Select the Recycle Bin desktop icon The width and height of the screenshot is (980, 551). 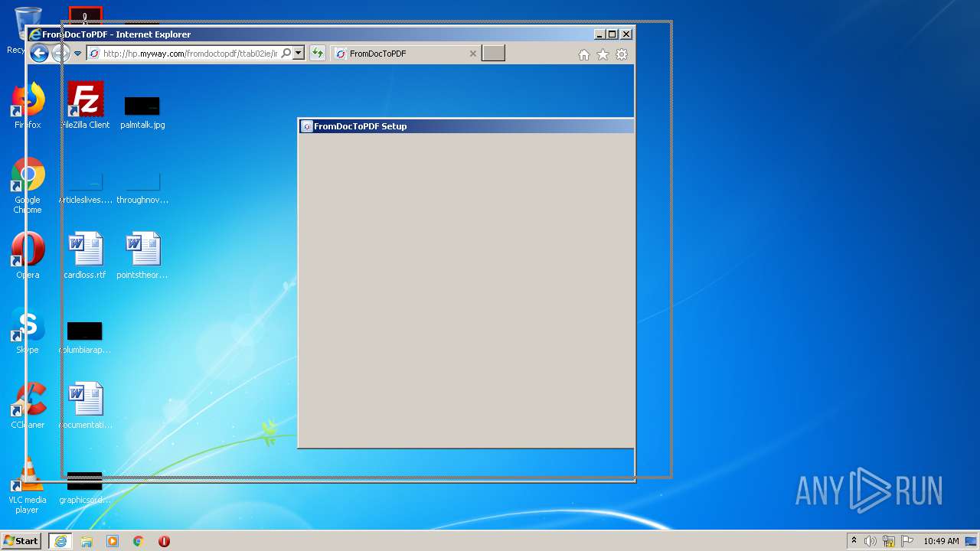click(x=28, y=31)
